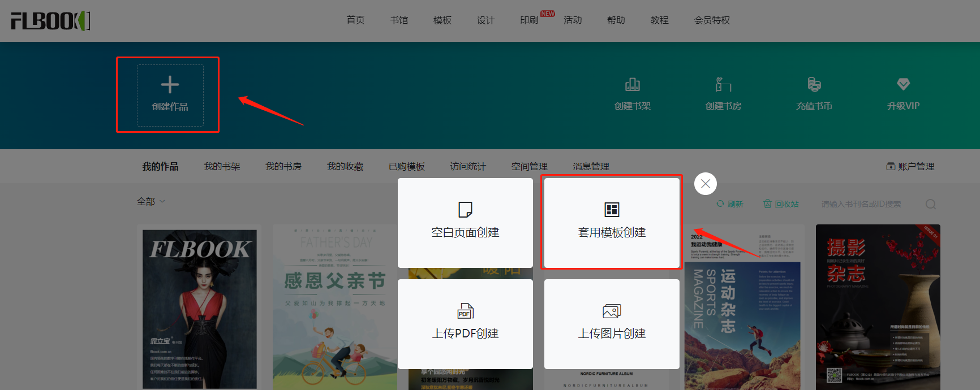Switch to 访问统计 tab
Screen dimensions: 980x390
tap(468, 166)
